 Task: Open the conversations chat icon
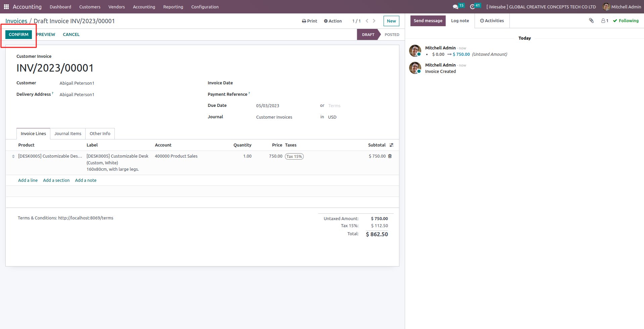point(455,7)
